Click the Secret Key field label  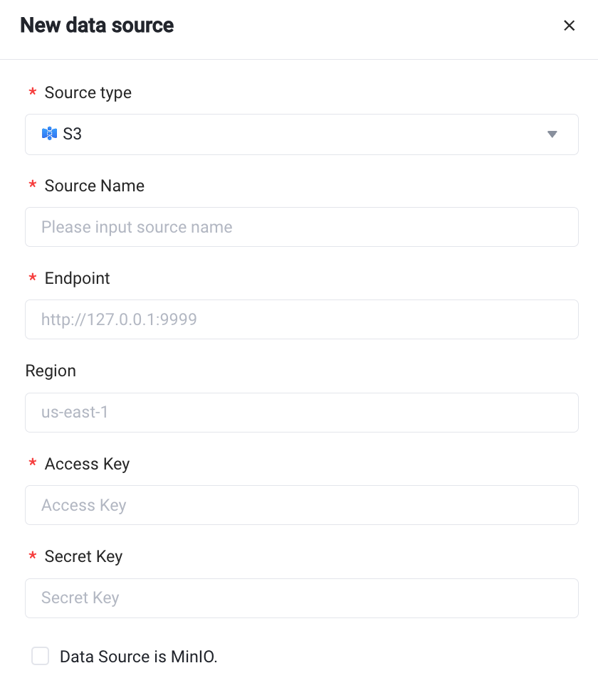83,556
